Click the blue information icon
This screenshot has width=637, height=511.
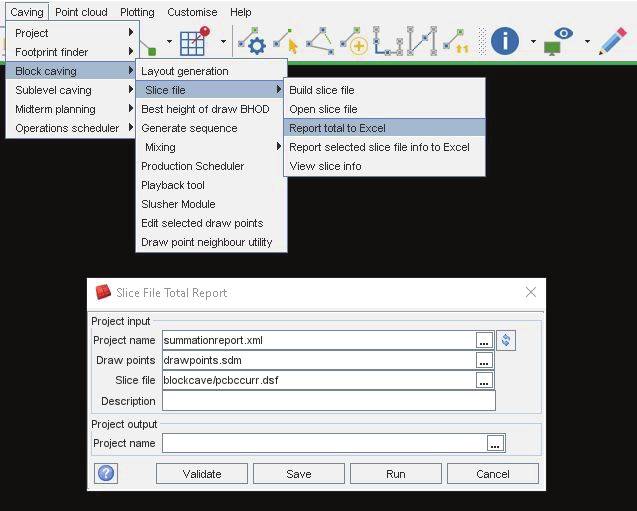coord(505,41)
